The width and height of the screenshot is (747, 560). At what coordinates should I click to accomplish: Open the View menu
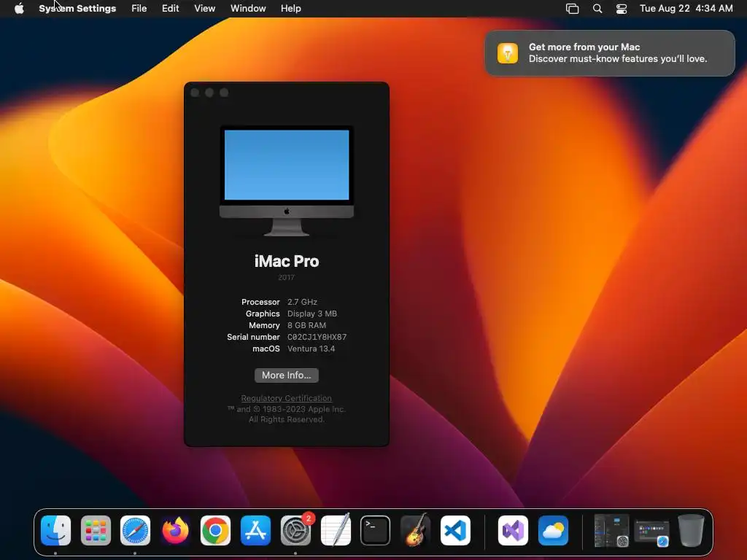point(205,9)
